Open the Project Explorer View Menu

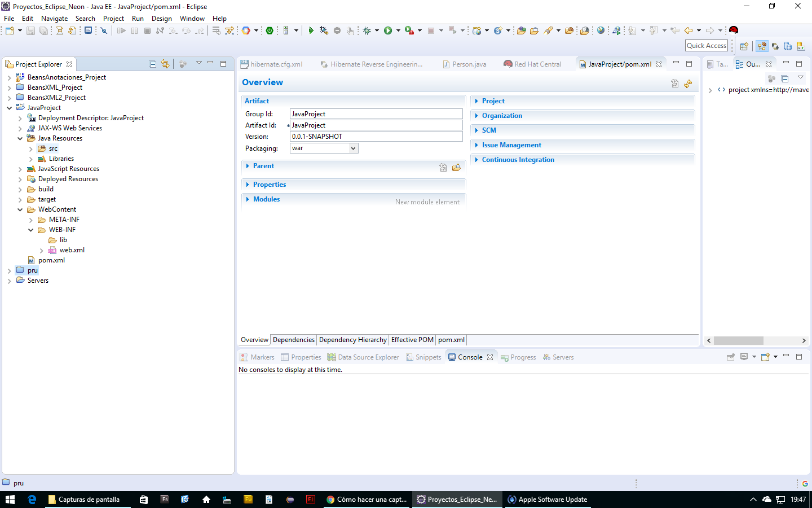tap(198, 63)
